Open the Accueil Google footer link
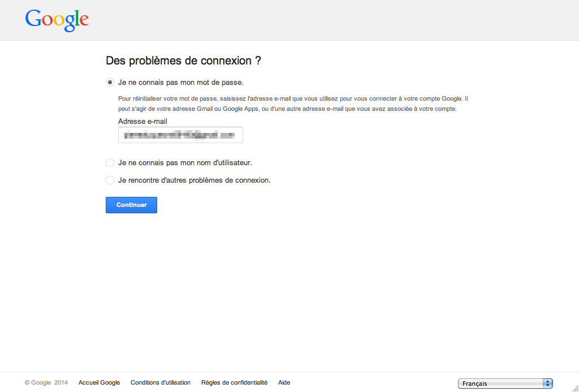The width and height of the screenshot is (579, 392). coord(99,383)
